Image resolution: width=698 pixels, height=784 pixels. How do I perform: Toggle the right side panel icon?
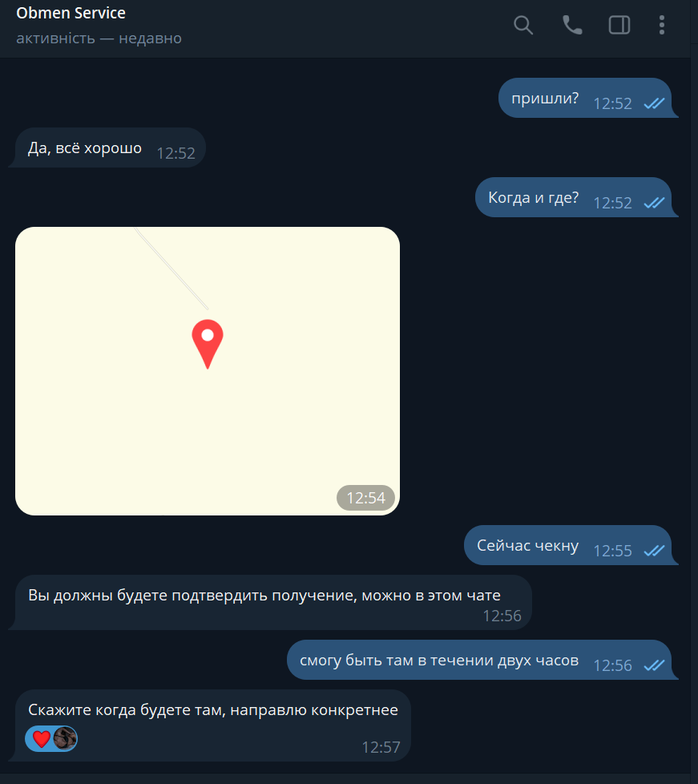coord(619,25)
